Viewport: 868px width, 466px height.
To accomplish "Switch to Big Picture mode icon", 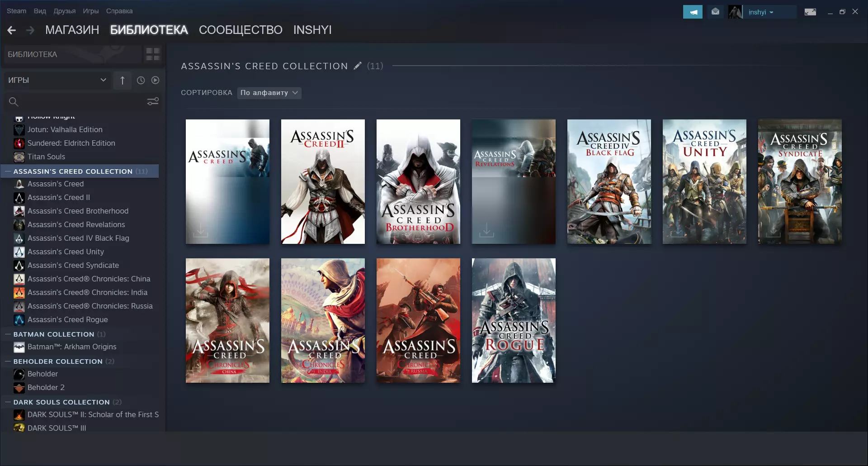I will click(810, 12).
